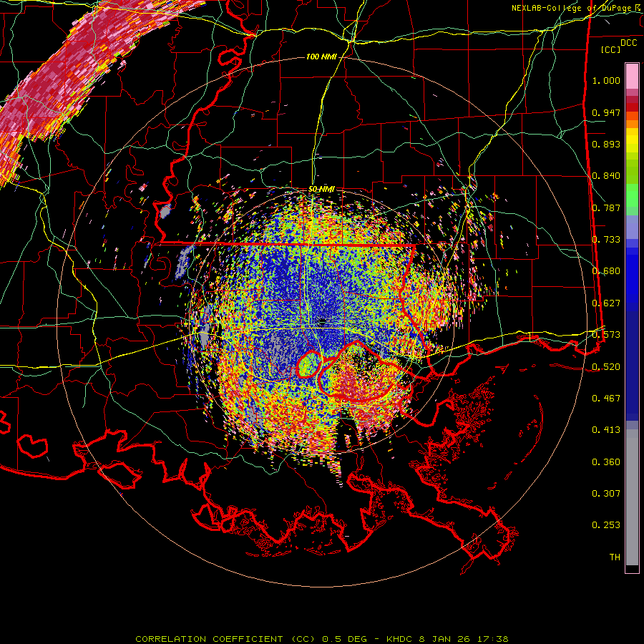
Task: Click the black radar site marker at center
Action: 322,323
